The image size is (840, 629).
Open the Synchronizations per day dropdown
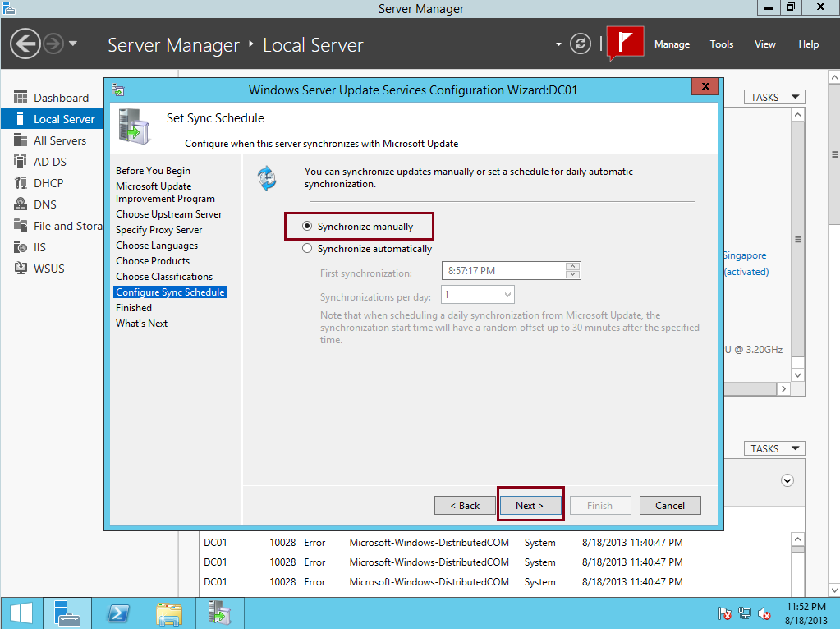478,295
